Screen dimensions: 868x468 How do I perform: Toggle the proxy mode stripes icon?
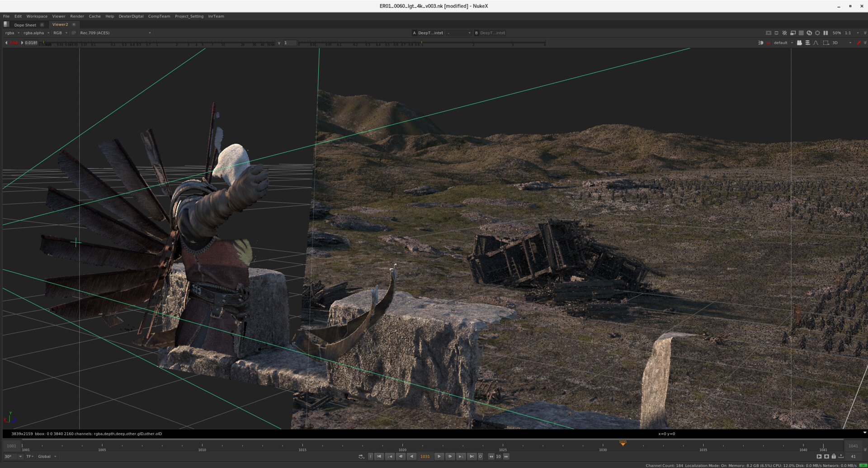click(784, 33)
